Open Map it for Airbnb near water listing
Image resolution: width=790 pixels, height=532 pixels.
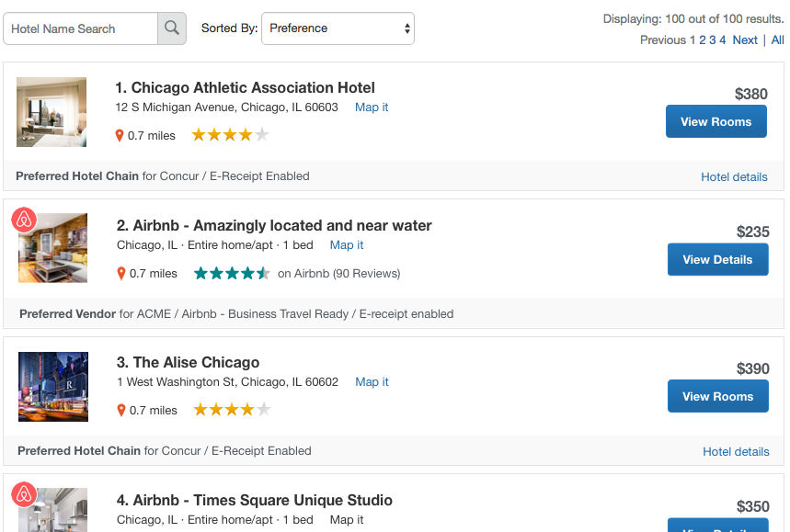(x=347, y=245)
